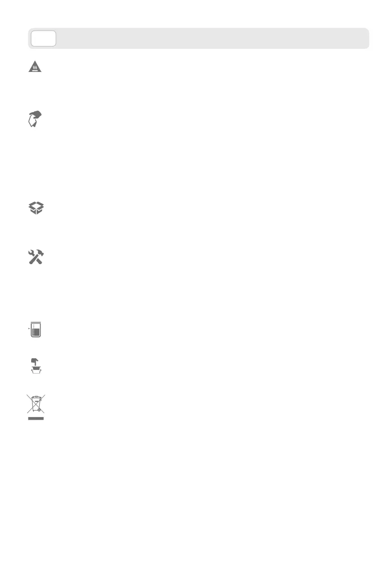392x564 pixels.
Task: Click the steam waves inside the warning triangle
Action: (x=36, y=68)
